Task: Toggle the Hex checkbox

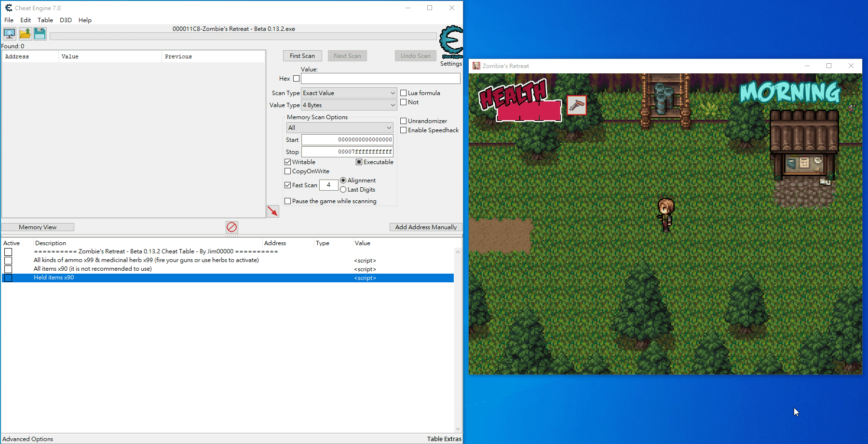Action: pyautogui.click(x=296, y=79)
